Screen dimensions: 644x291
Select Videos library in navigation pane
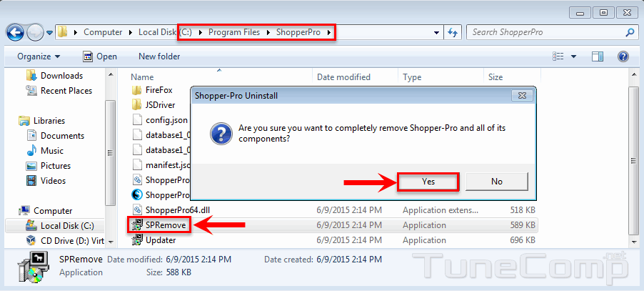53,180
